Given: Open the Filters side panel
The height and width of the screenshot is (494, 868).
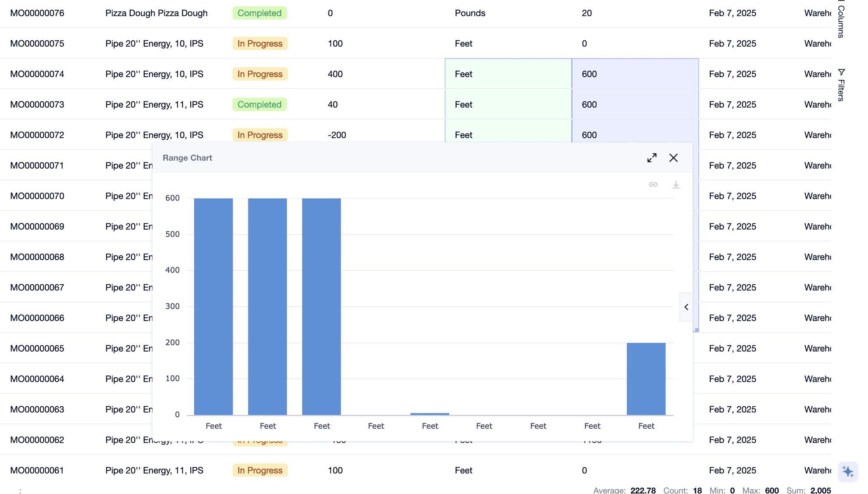Looking at the screenshot, I should click(841, 85).
